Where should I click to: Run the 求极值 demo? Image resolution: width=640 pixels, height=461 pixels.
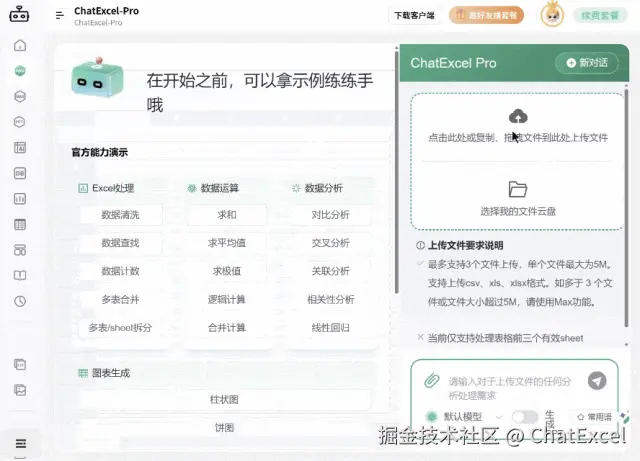227,271
